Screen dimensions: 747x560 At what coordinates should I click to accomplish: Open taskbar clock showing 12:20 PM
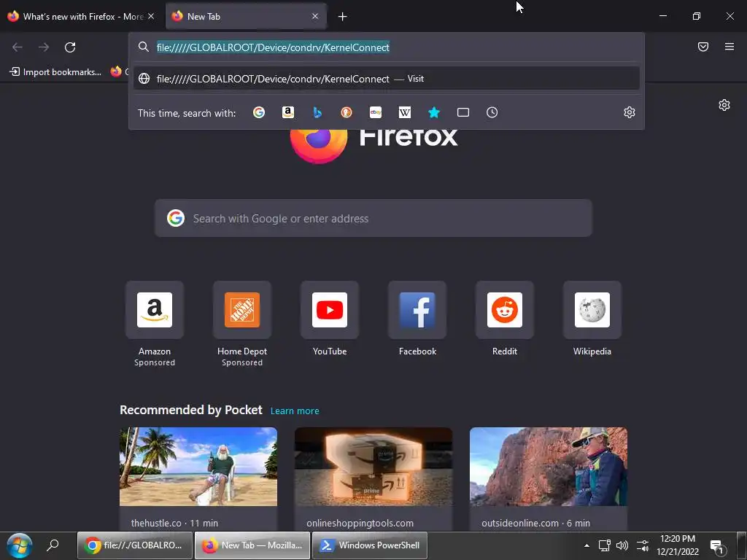(x=678, y=545)
